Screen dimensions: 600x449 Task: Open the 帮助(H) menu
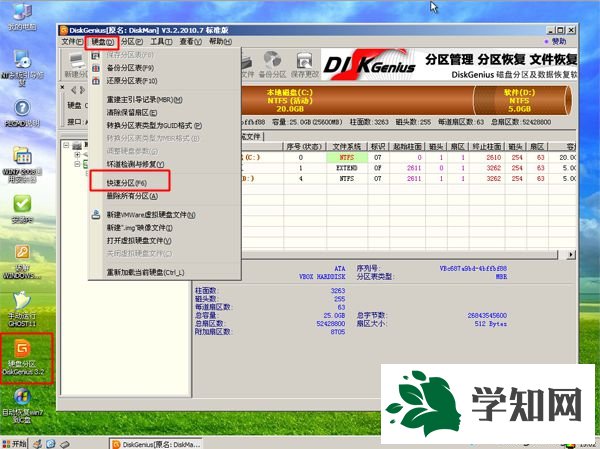(x=220, y=41)
